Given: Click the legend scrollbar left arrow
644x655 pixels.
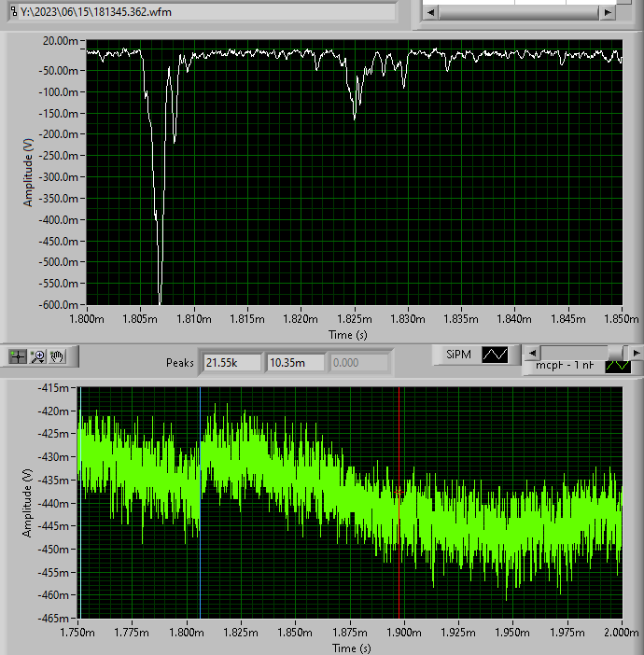Looking at the screenshot, I should point(532,353).
